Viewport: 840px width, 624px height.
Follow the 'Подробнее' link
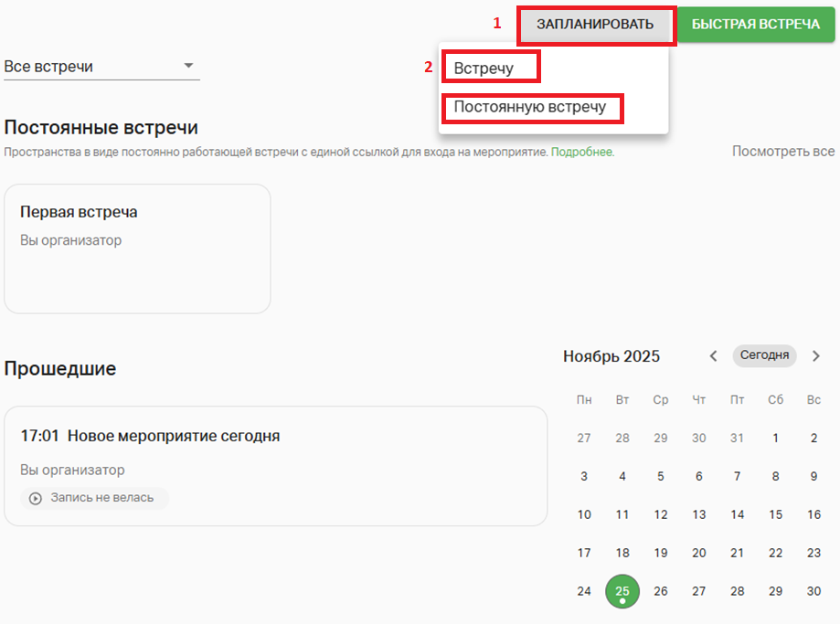pos(581,152)
